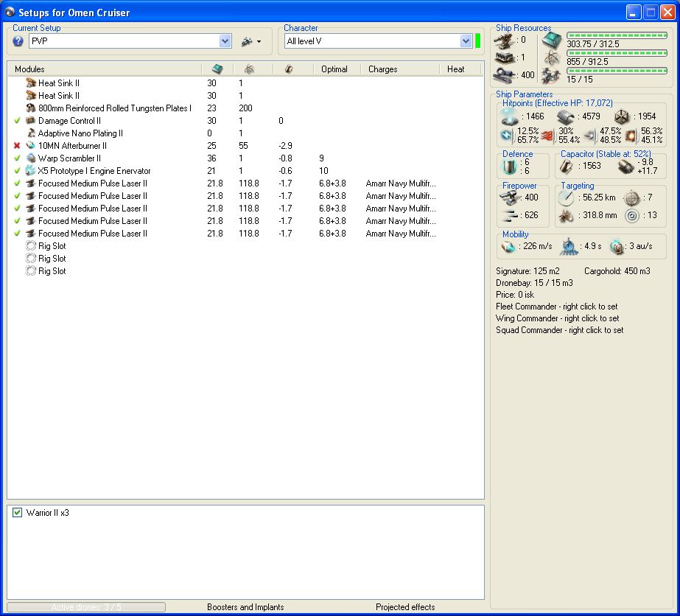
Task: Sort by the capacitor column header icon
Action: click(x=289, y=69)
